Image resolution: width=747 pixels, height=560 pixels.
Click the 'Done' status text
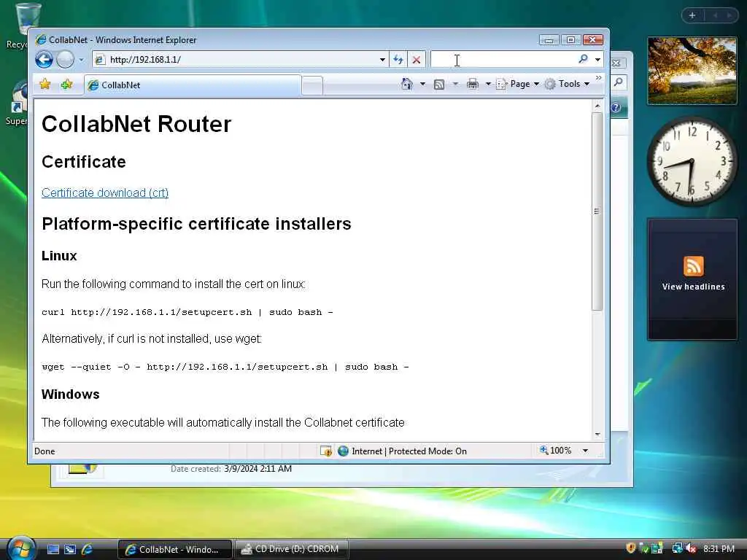coord(44,451)
